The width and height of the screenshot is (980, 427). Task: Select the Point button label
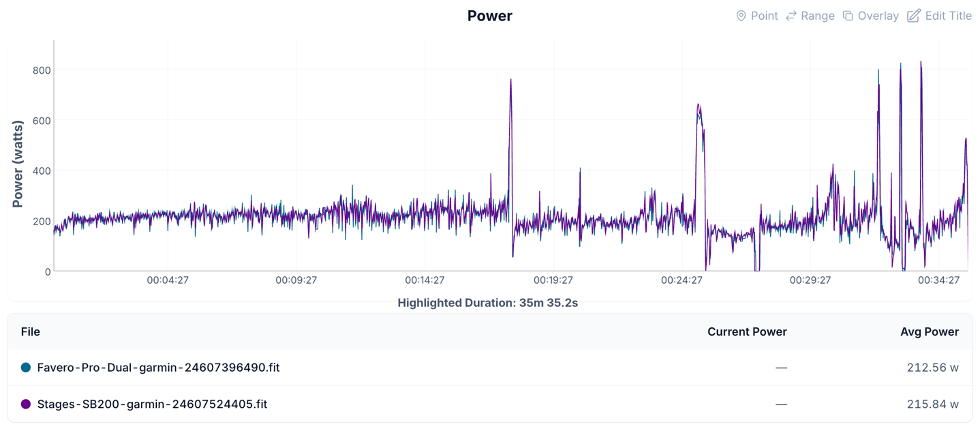[764, 16]
